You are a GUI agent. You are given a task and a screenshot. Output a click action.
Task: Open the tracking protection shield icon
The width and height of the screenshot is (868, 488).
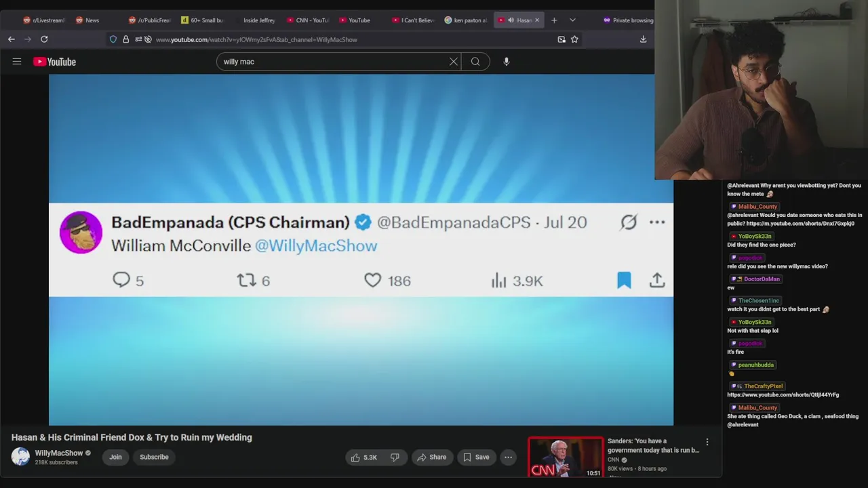click(x=113, y=39)
